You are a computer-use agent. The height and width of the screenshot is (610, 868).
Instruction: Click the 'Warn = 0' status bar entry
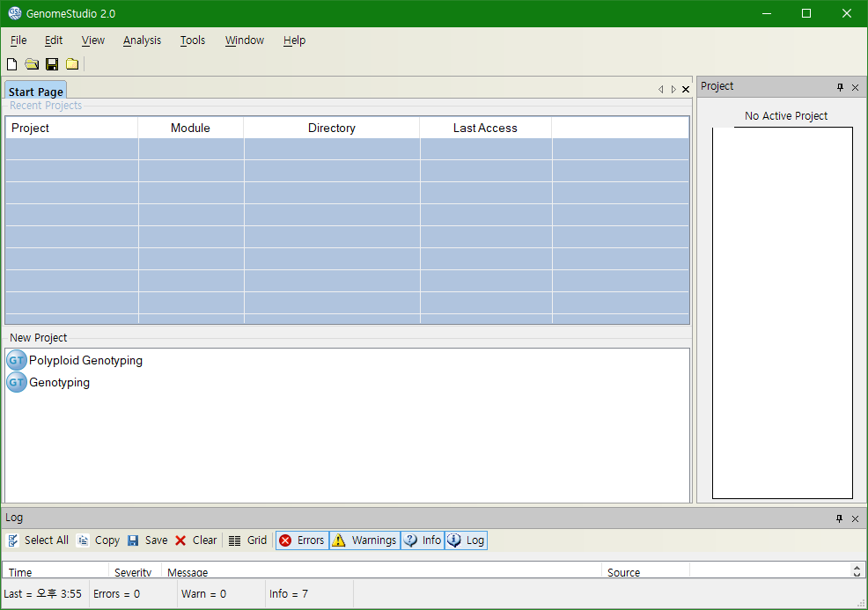point(203,594)
